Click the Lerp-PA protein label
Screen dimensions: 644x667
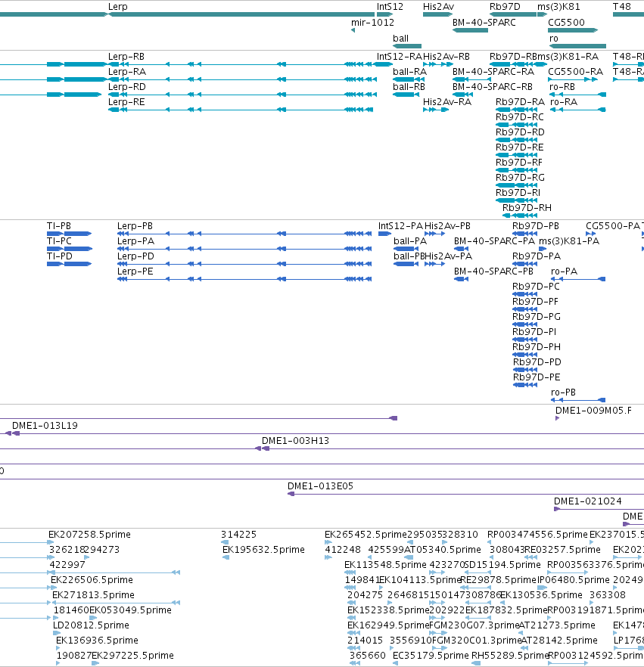coord(135,241)
